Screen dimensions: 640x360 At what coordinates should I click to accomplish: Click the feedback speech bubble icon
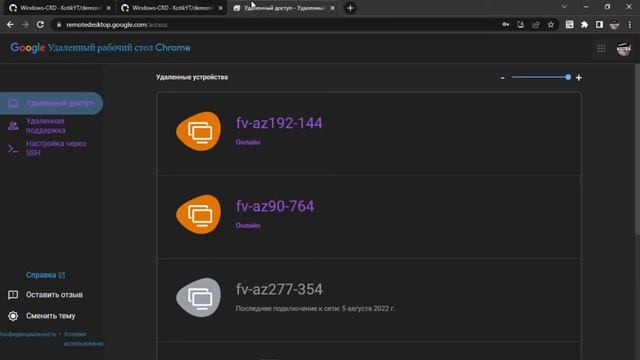tap(13, 295)
